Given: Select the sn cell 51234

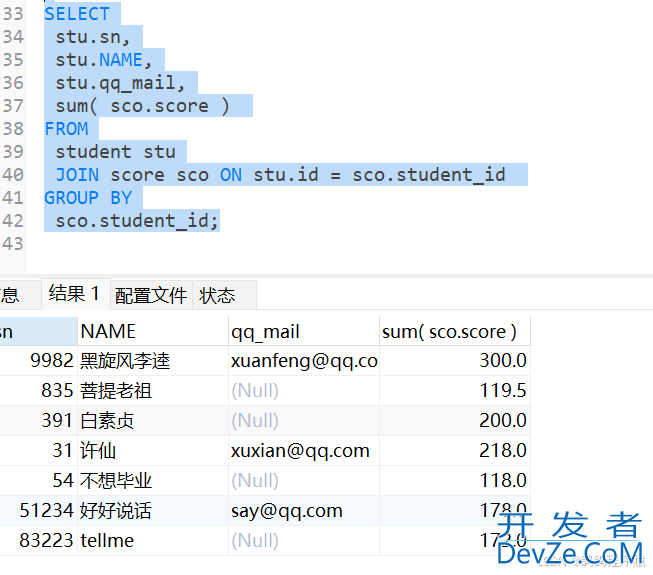Looking at the screenshot, I should click(x=38, y=510).
